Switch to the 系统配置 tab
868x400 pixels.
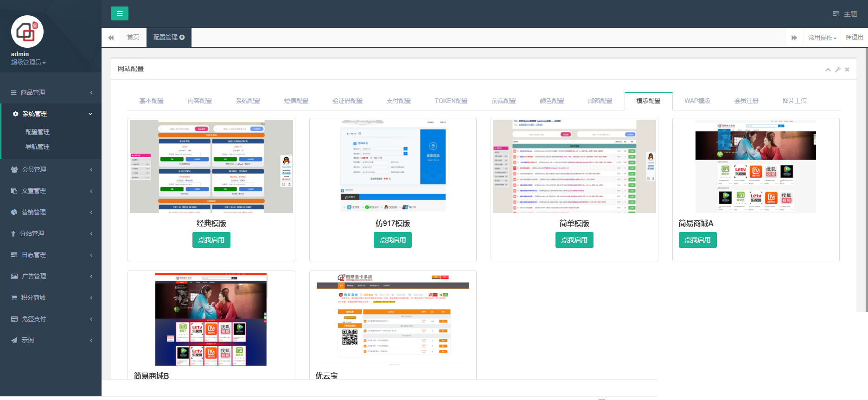(x=248, y=101)
